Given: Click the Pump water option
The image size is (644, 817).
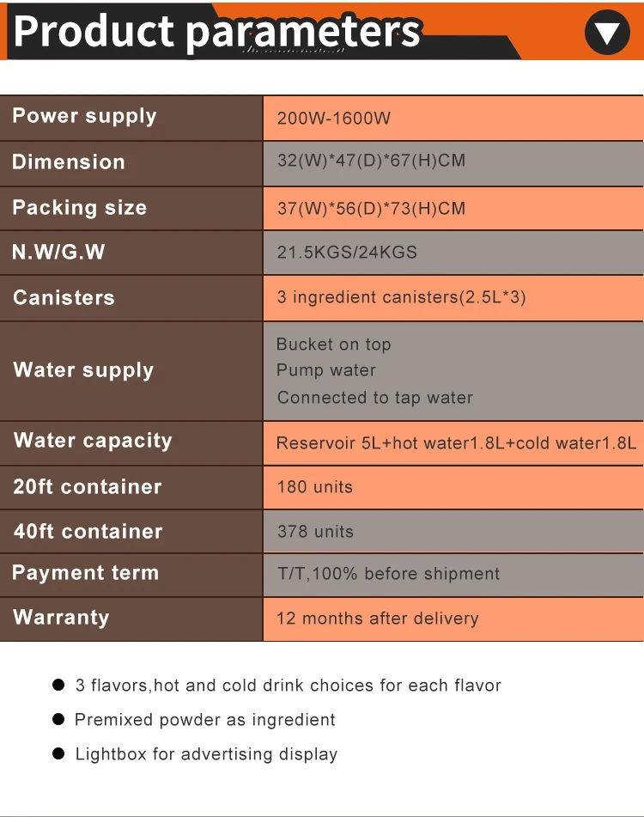Looking at the screenshot, I should tap(326, 370).
